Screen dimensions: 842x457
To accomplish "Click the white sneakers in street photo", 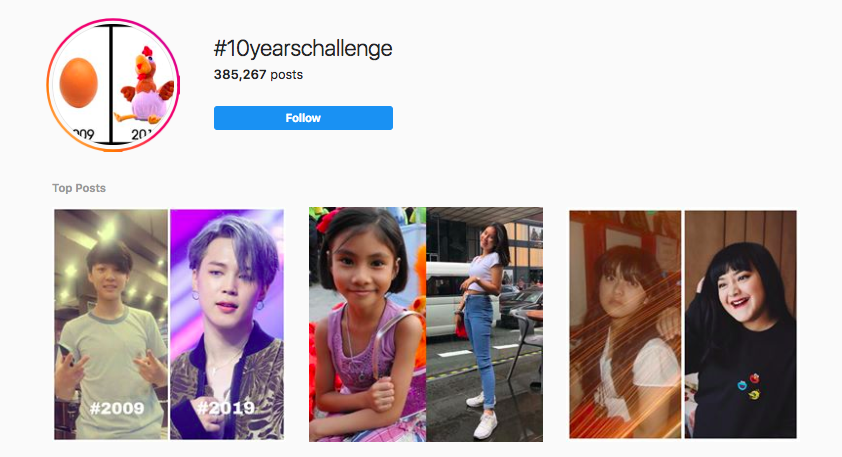I will [483, 418].
